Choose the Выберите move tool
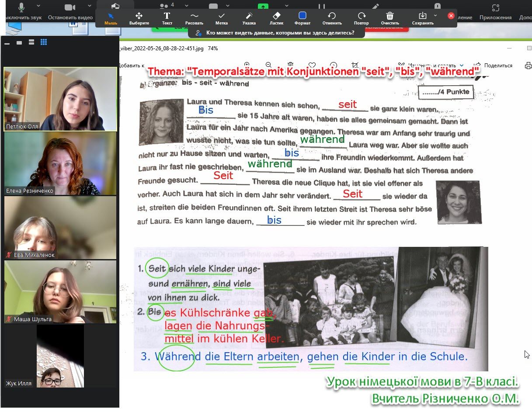The image size is (532, 412). coord(139,18)
